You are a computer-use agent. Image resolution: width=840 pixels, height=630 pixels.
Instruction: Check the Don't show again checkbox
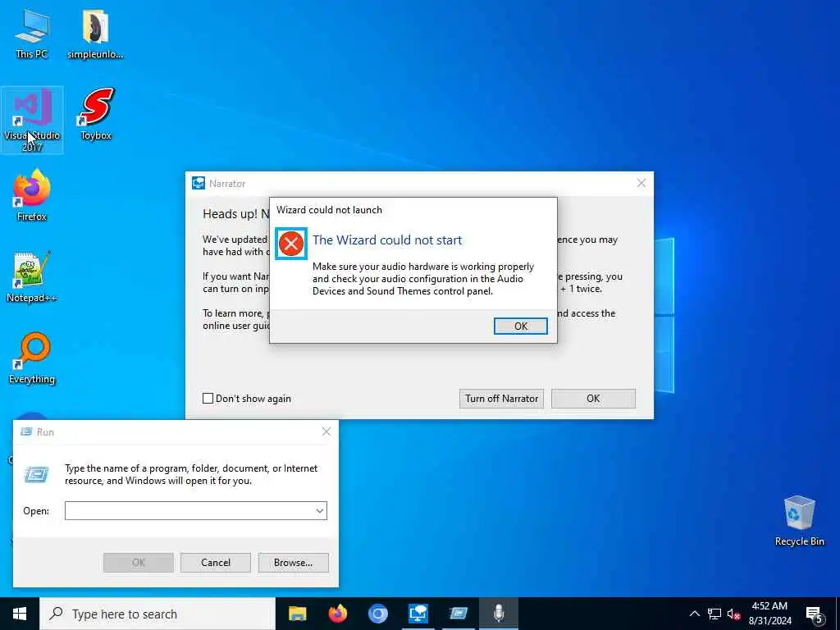click(x=208, y=398)
